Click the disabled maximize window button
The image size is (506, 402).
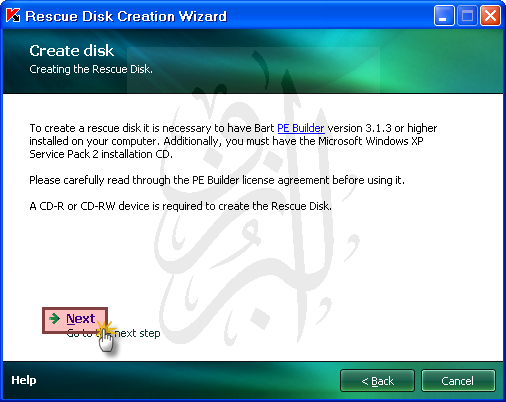467,16
